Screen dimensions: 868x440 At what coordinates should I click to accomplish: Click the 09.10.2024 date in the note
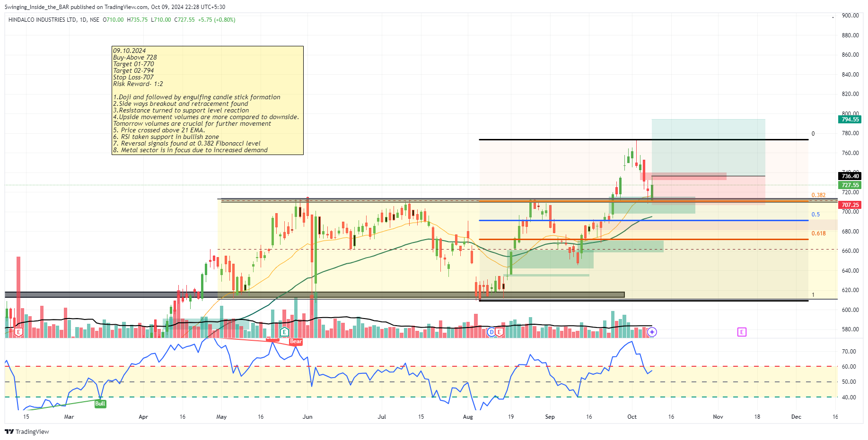[x=129, y=51]
